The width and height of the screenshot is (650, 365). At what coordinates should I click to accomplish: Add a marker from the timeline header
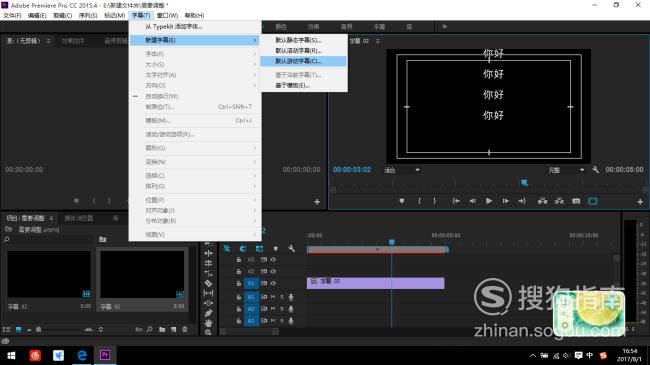tap(276, 248)
